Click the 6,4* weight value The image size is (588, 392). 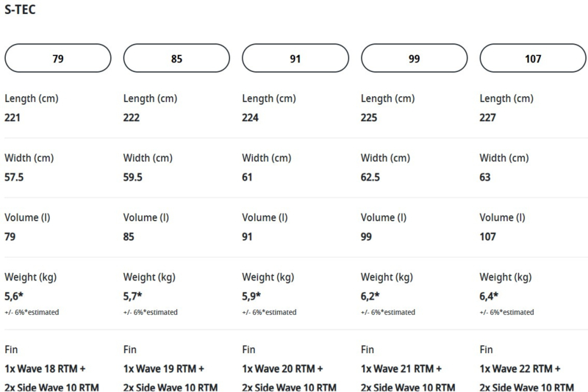click(x=490, y=296)
